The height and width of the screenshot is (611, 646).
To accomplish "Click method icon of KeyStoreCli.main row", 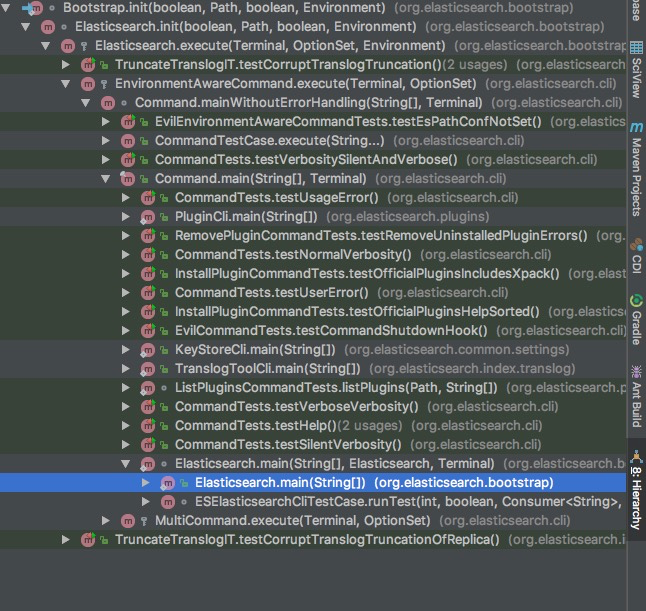I will pyautogui.click(x=147, y=350).
